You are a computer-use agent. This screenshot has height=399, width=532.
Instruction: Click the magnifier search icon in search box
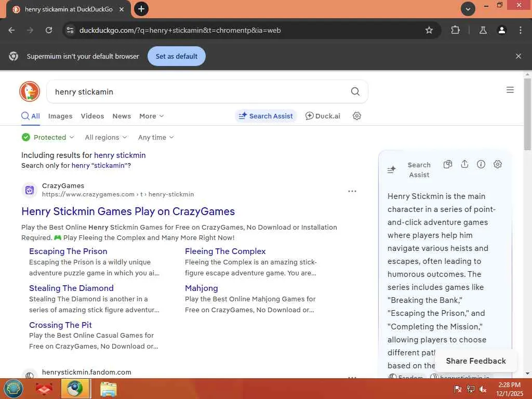(355, 91)
